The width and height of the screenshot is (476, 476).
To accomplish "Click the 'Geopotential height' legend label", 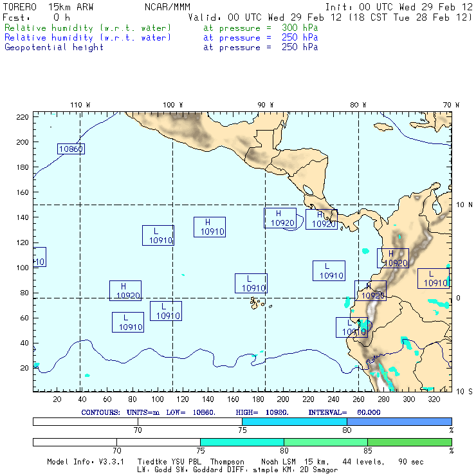I will click(x=54, y=48).
